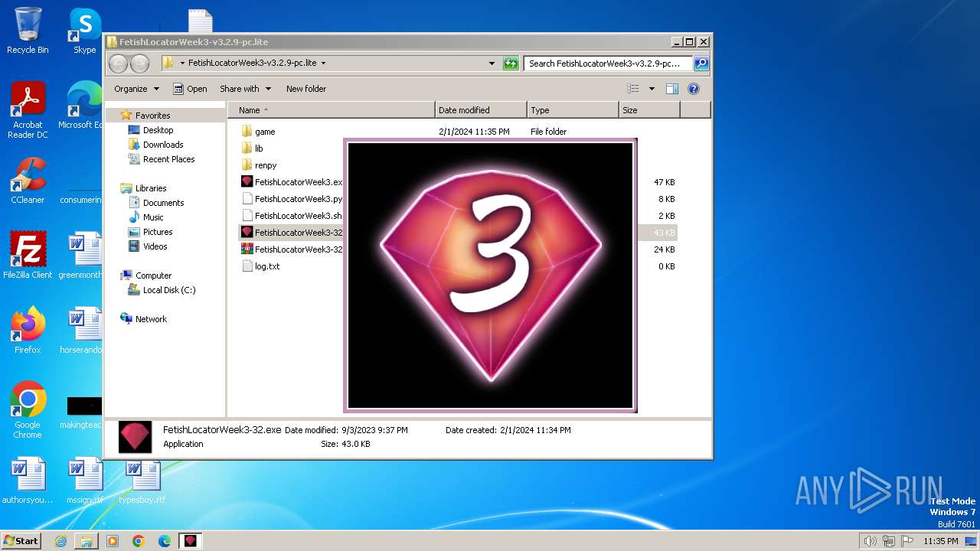Click the taskbar clock

click(940, 541)
